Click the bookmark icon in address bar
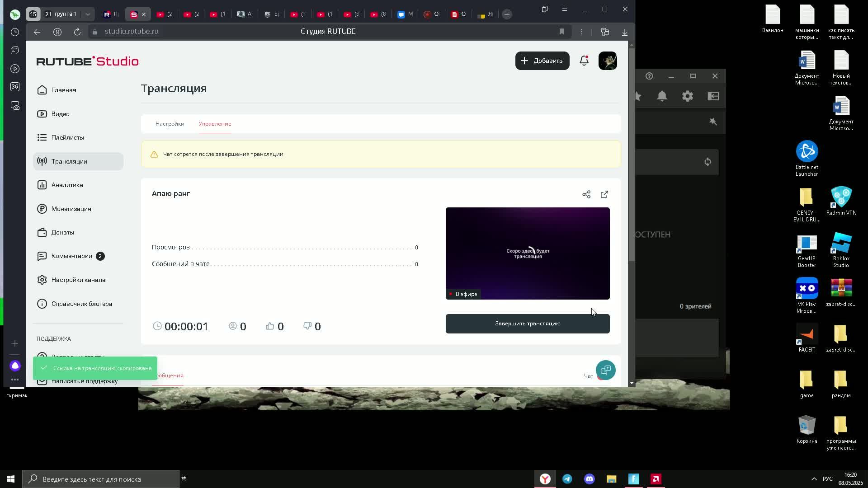The height and width of the screenshot is (488, 868). [x=562, y=32]
